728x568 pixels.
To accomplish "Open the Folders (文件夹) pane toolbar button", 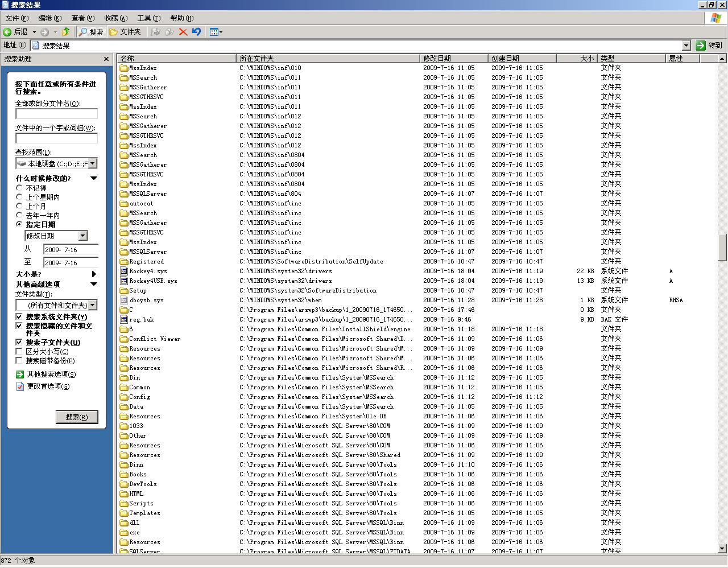I will coord(125,32).
